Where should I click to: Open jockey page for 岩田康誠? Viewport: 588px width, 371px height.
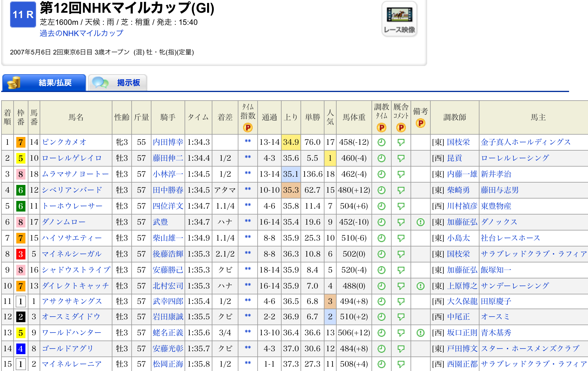point(168,317)
